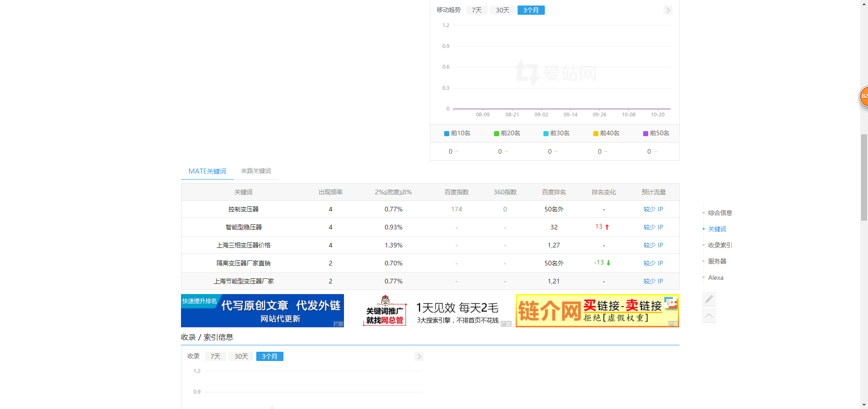Open 较少 IP link for 上海节能型变压器厂家
Image resolution: width=868 pixels, height=409 pixels.
pos(653,281)
